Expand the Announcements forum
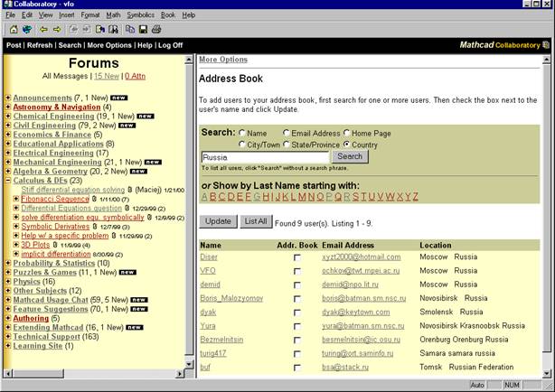The image size is (555, 392). tap(8, 98)
